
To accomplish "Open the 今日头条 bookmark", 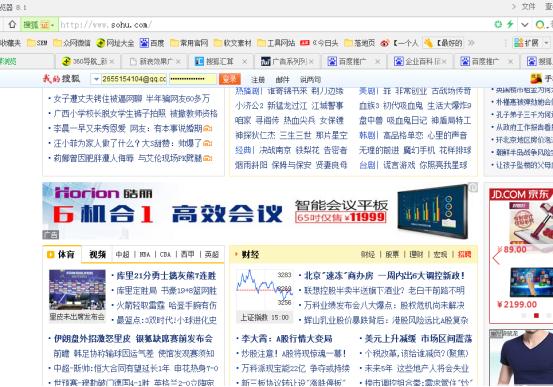I will [319, 43].
